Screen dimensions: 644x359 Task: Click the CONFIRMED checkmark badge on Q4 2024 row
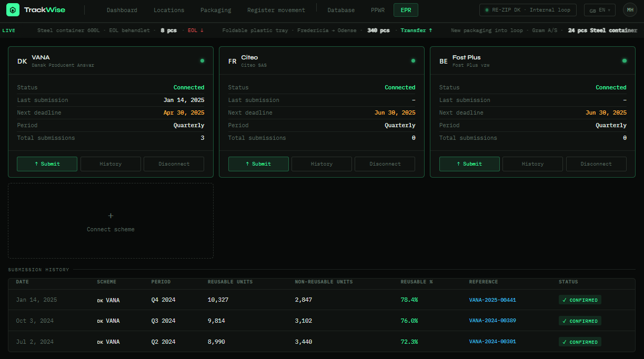(580, 300)
